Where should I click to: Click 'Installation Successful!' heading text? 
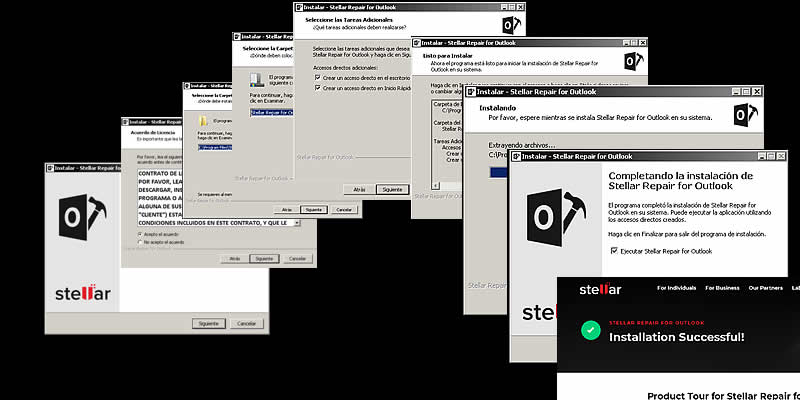click(677, 337)
